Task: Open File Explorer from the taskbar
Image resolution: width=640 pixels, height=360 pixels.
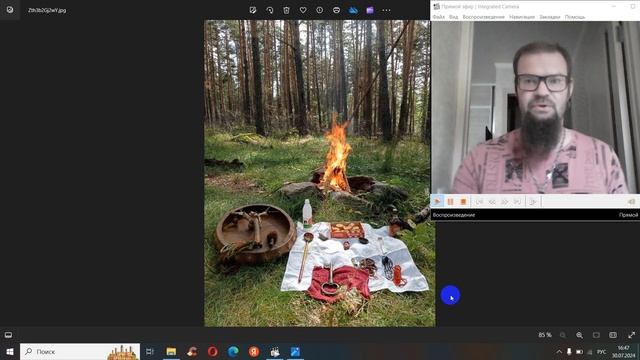Action: (171, 351)
